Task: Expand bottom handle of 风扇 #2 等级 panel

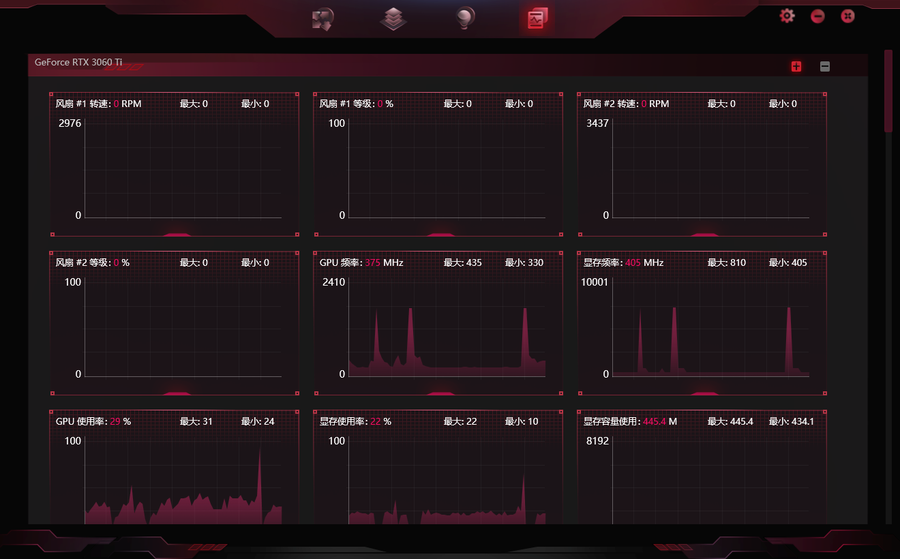Action: click(x=176, y=392)
